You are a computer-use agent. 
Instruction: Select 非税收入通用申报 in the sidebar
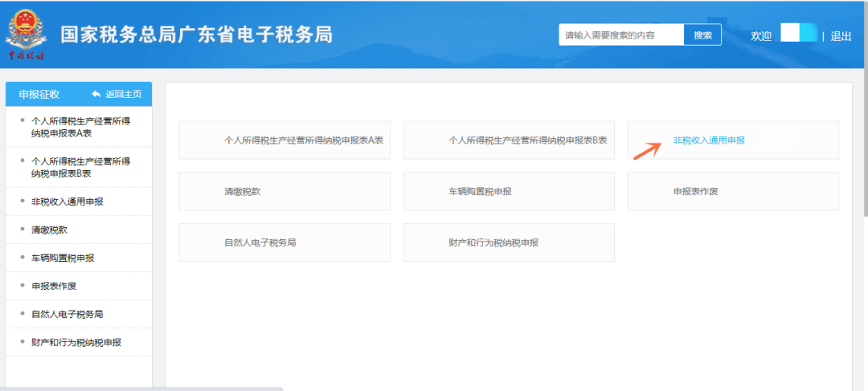pos(68,202)
